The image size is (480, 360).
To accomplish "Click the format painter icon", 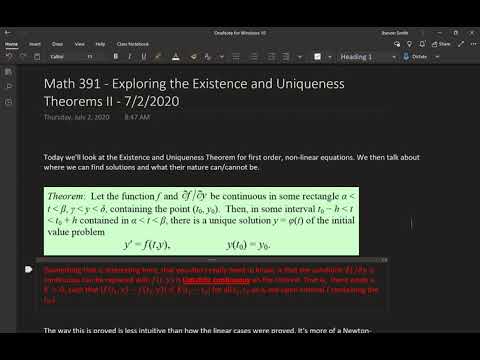I will [x=208, y=57].
